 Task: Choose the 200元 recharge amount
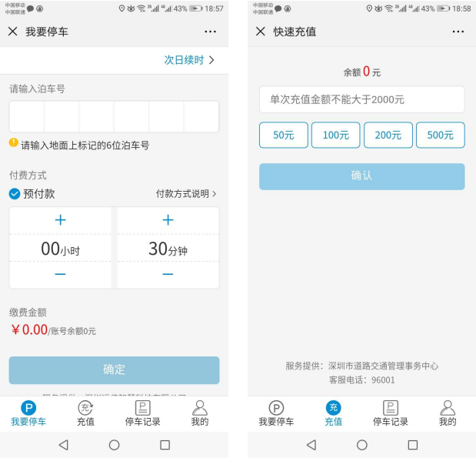click(x=388, y=135)
